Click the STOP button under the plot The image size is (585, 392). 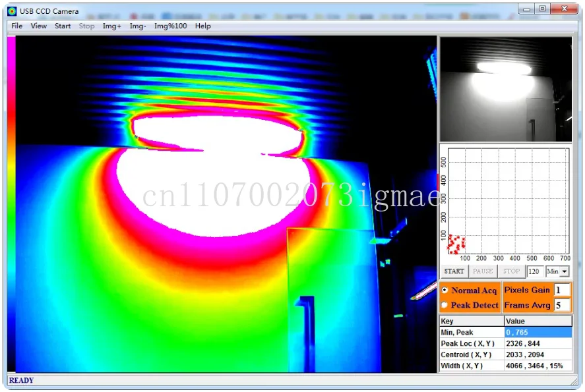tap(511, 271)
